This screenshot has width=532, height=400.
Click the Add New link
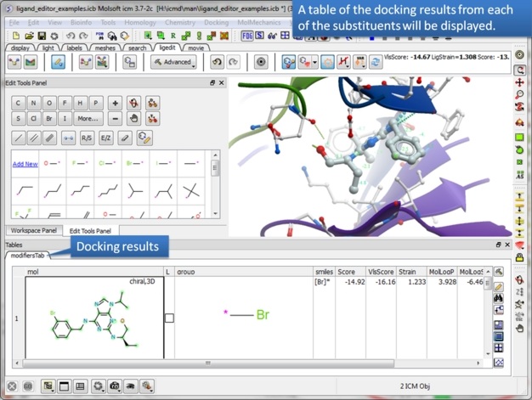click(25, 164)
